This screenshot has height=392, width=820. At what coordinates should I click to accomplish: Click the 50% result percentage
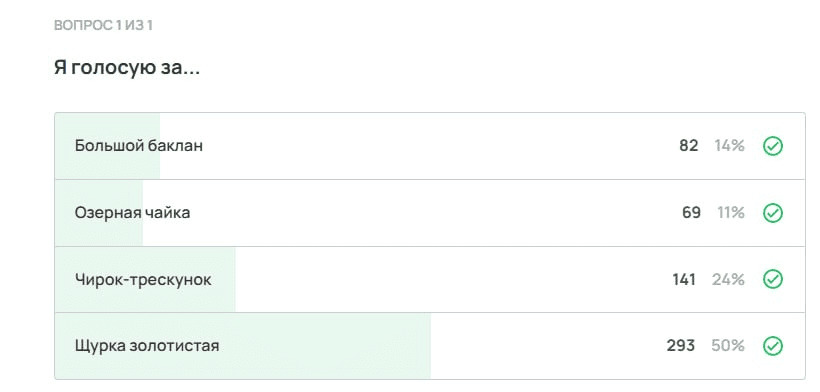(727, 345)
